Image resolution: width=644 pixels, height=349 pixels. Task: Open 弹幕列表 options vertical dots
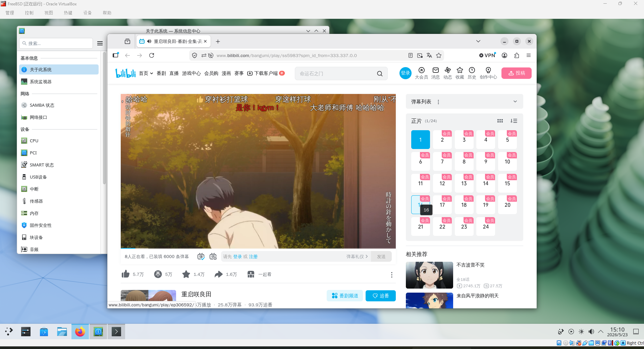click(438, 102)
